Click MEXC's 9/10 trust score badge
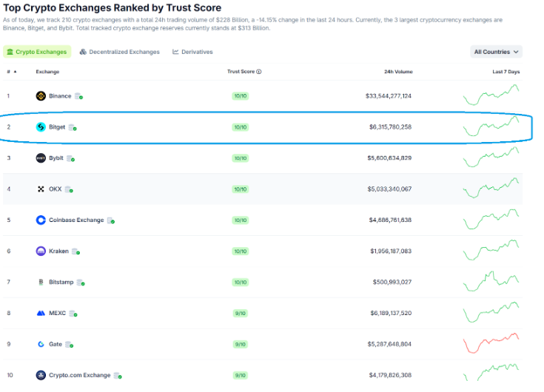544x392 pixels. coord(241,314)
